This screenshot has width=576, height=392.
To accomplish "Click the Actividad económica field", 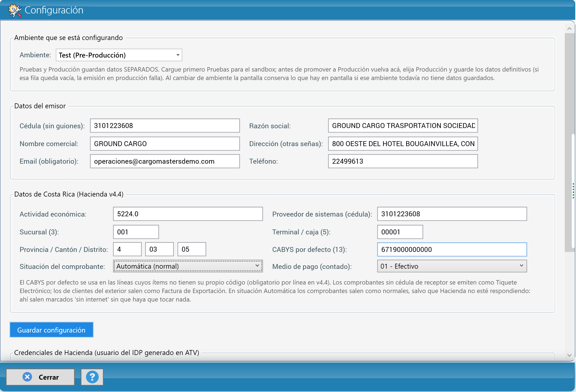I will [x=188, y=214].
